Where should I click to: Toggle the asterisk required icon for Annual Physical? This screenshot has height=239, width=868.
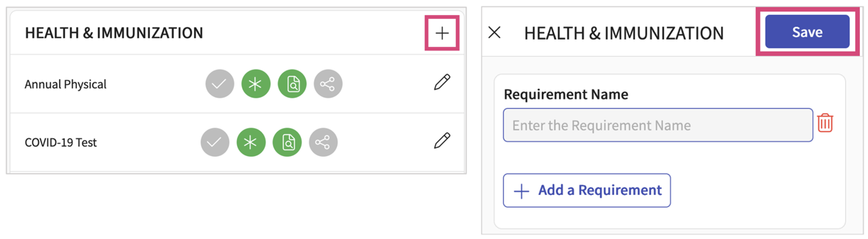pyautogui.click(x=256, y=84)
